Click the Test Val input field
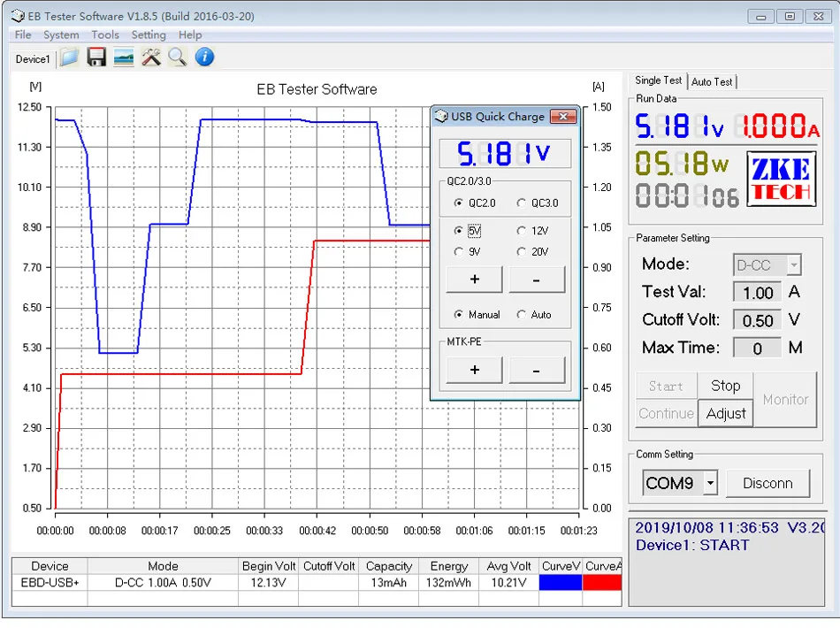840x628 pixels. point(757,293)
